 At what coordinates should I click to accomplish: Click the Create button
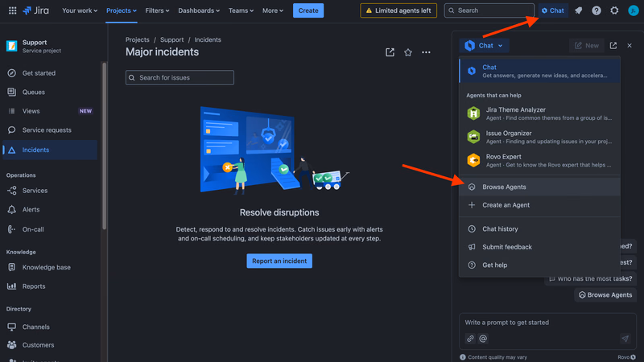tap(308, 10)
